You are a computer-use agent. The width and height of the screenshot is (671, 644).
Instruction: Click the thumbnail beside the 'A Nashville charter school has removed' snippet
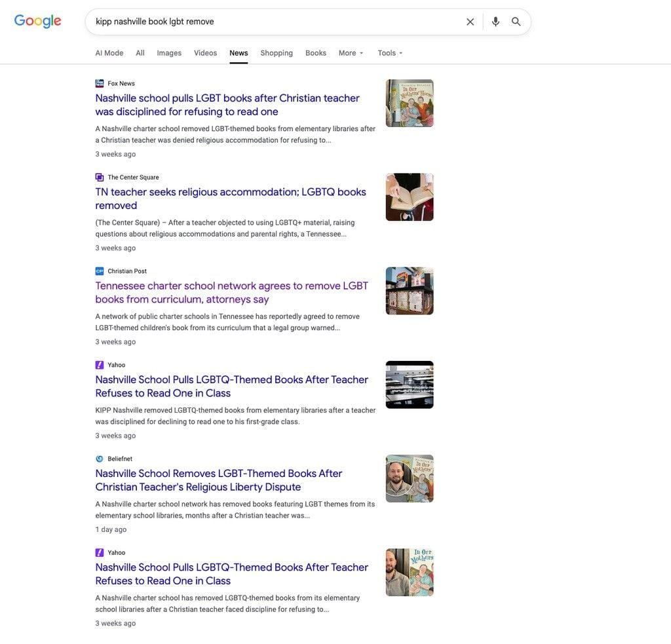coord(410,572)
